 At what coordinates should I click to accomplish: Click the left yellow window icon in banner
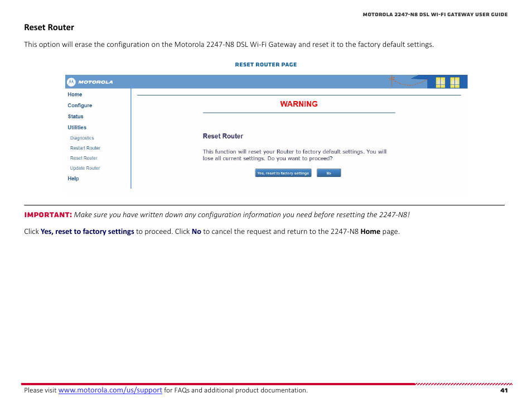click(441, 82)
